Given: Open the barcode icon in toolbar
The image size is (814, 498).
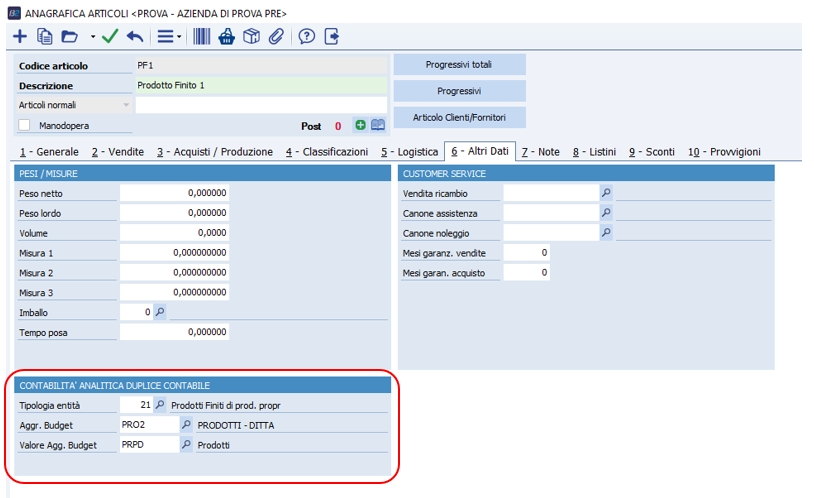Looking at the screenshot, I should 202,36.
